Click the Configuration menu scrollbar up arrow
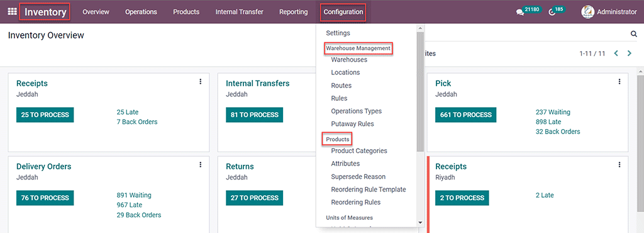644x233 pixels. click(419, 28)
